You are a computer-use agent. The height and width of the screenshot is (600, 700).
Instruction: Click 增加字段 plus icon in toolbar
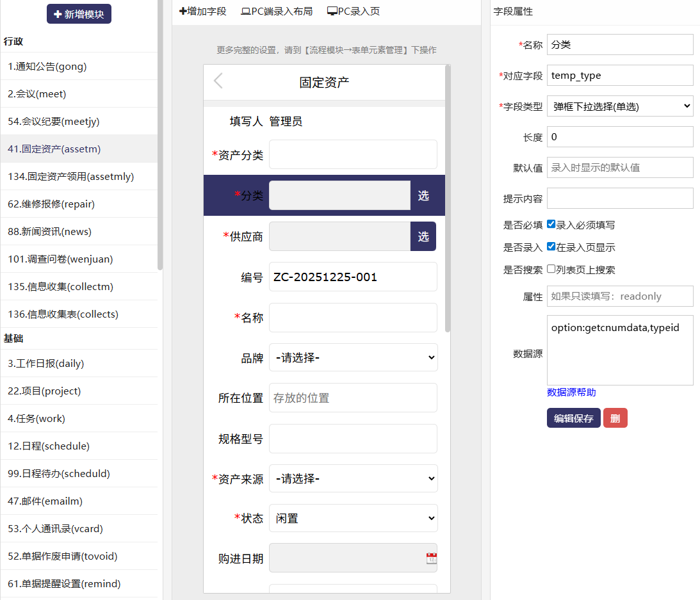click(183, 12)
